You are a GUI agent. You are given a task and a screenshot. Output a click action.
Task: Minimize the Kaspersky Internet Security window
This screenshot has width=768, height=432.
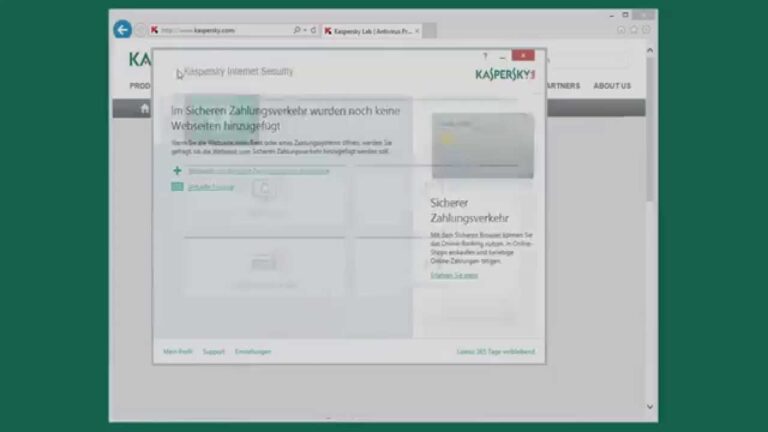coord(503,56)
